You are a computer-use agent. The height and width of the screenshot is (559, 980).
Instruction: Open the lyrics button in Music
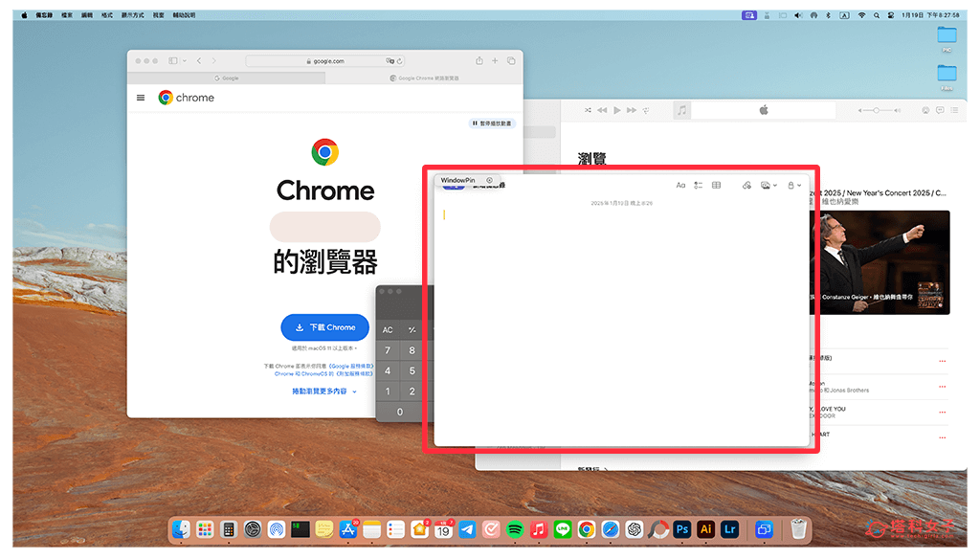(940, 110)
